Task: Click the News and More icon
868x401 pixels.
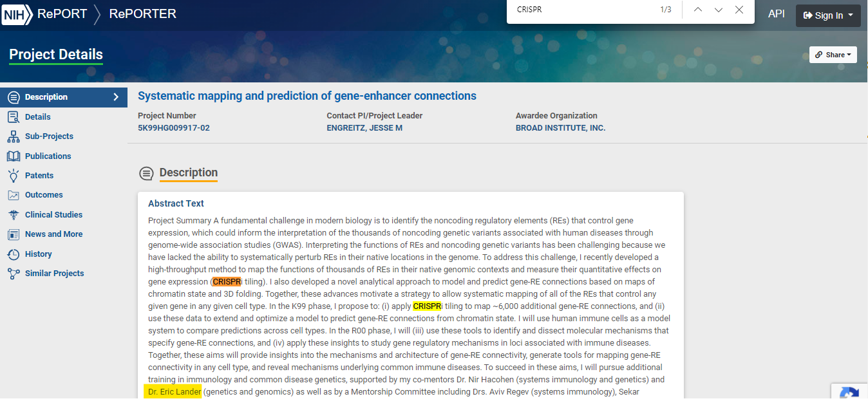Action: click(14, 234)
